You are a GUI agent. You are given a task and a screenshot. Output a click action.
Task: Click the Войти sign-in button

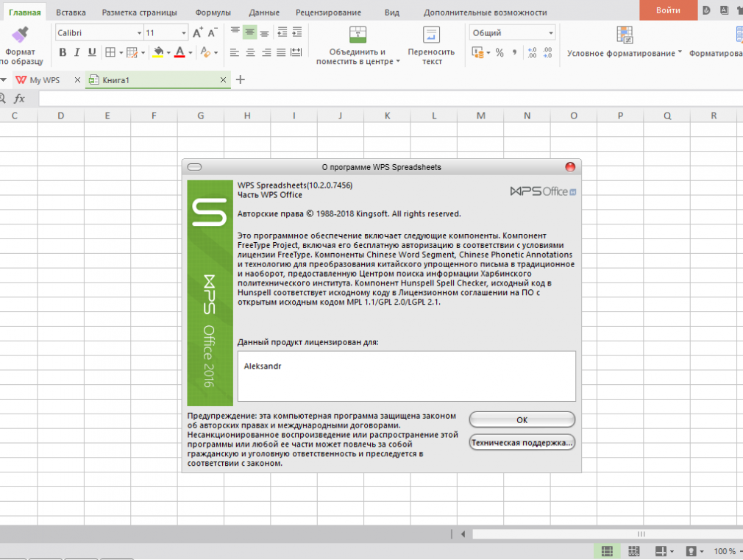click(x=668, y=10)
